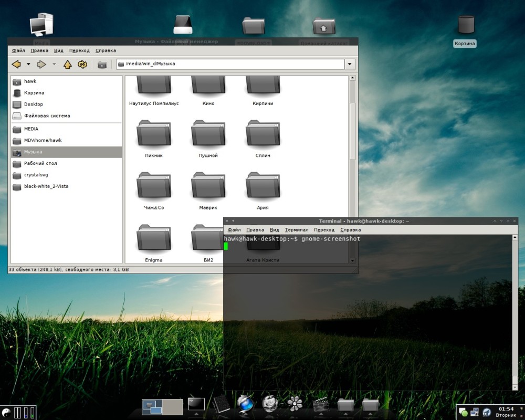Switch to the empty second workspace
Screen dimensions: 525x420
(172, 407)
